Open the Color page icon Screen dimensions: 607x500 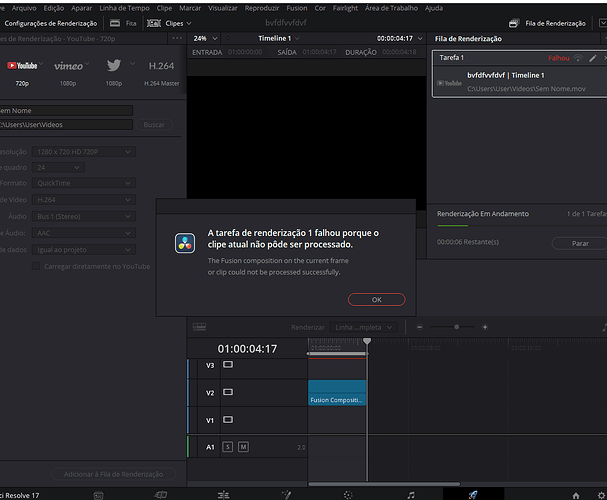coord(348,495)
